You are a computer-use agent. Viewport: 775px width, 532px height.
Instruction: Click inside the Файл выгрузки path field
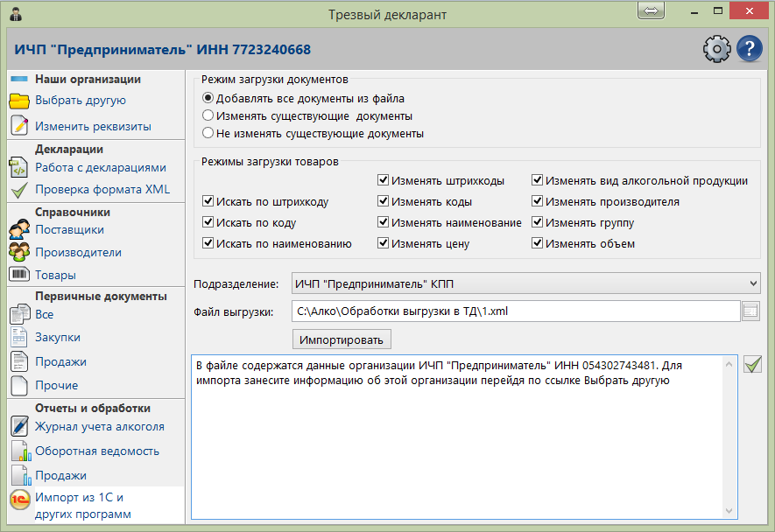[x=515, y=311]
